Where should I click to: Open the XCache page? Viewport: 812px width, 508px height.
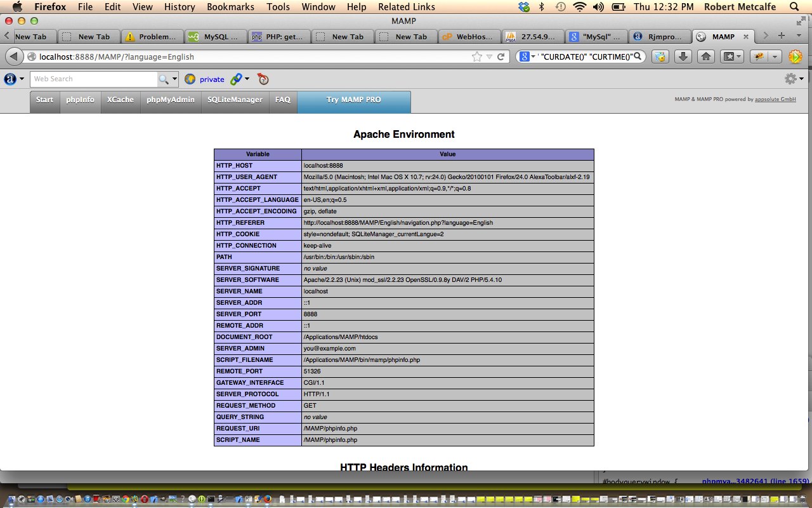pyautogui.click(x=121, y=102)
